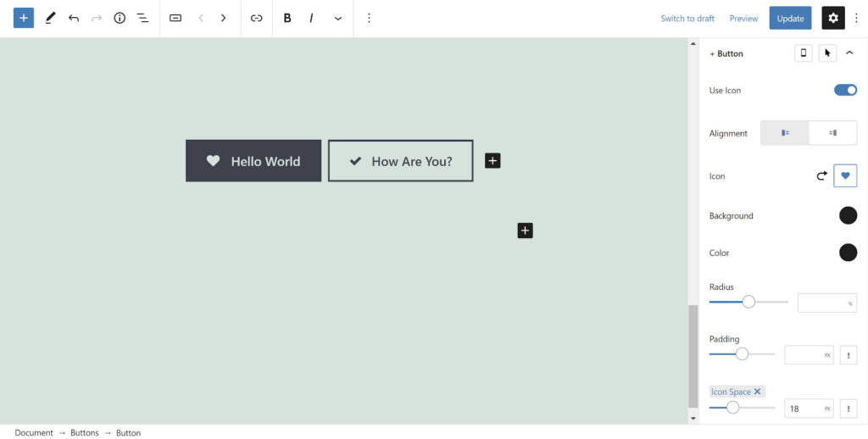Move block right arrow
This screenshot has width=868, height=439.
223,18
